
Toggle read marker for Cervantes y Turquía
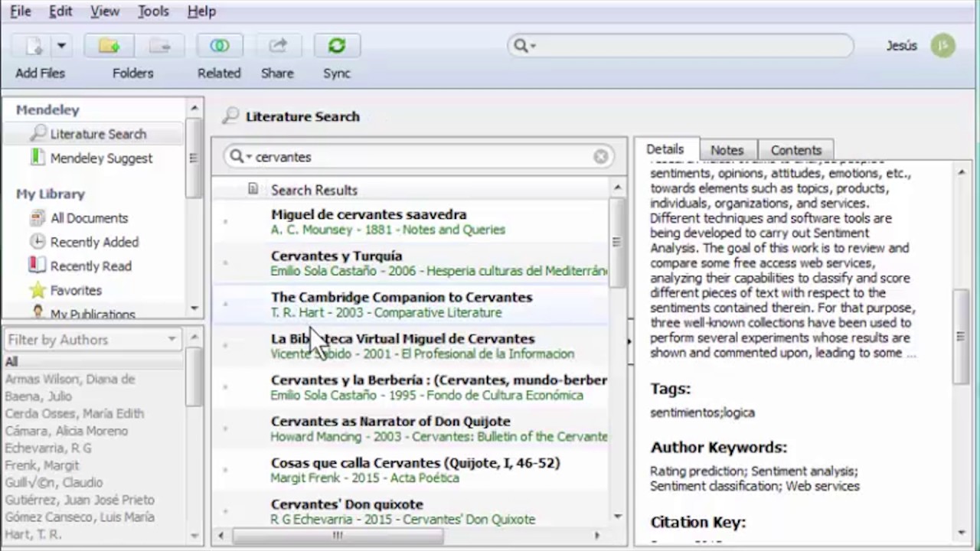[x=225, y=262]
